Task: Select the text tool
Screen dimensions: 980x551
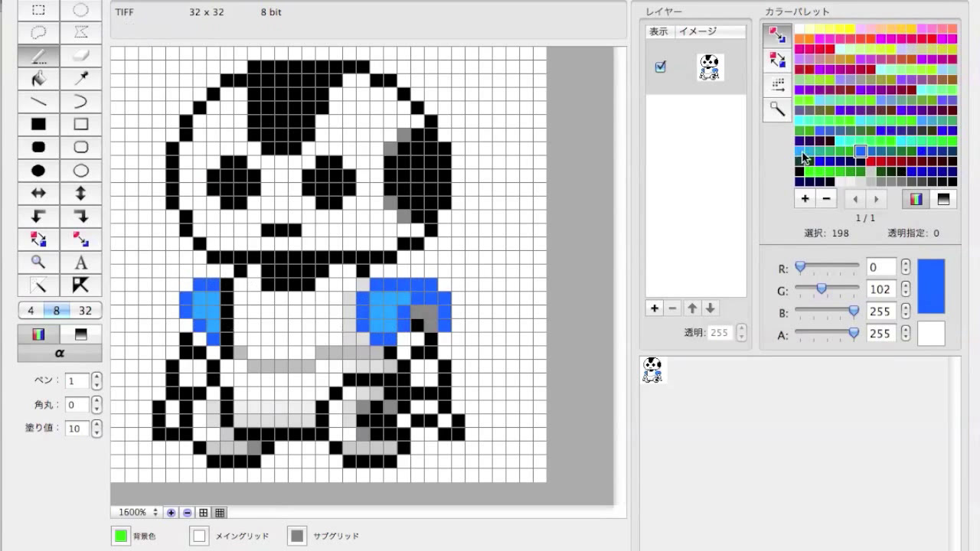Action: tap(80, 262)
